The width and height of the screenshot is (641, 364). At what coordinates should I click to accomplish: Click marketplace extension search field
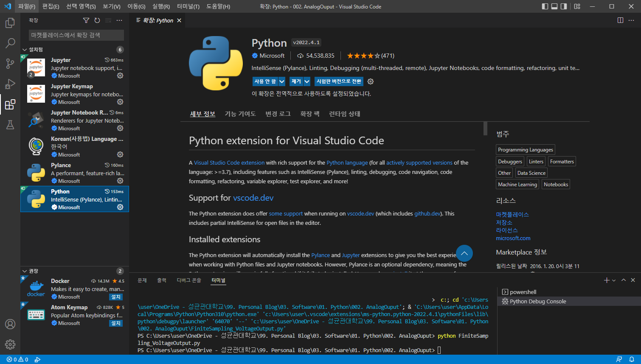click(x=76, y=35)
